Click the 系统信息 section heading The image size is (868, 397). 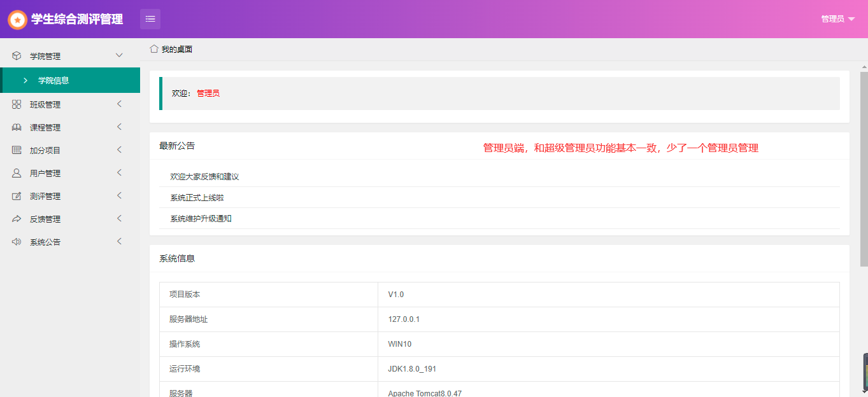pyautogui.click(x=177, y=258)
